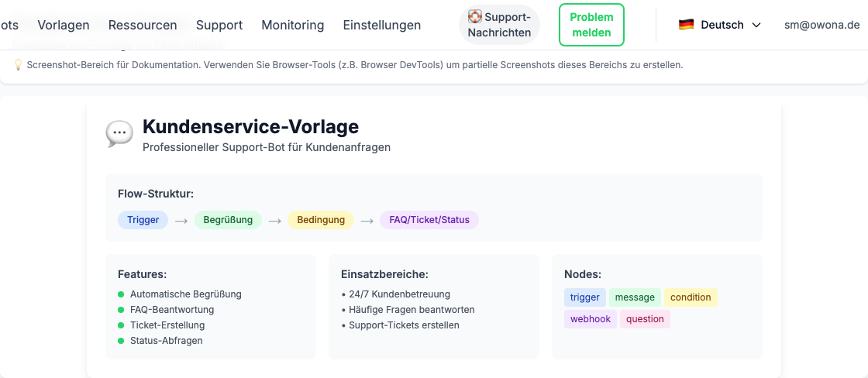Screen dimensions: 868x378
Task: Click the Problem melden button
Action: pos(592,25)
